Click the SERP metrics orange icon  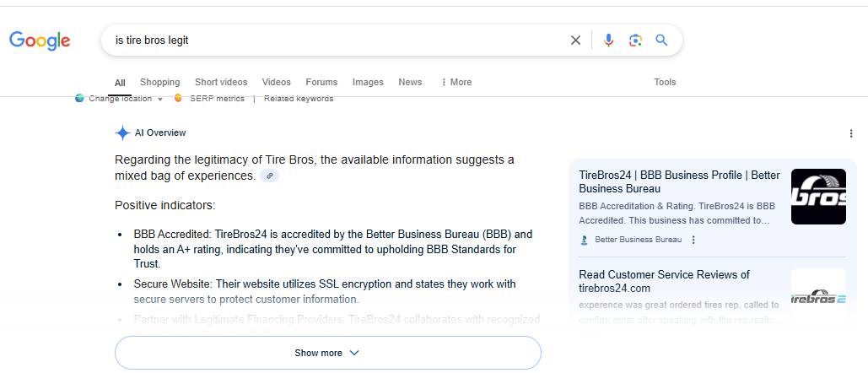(178, 99)
